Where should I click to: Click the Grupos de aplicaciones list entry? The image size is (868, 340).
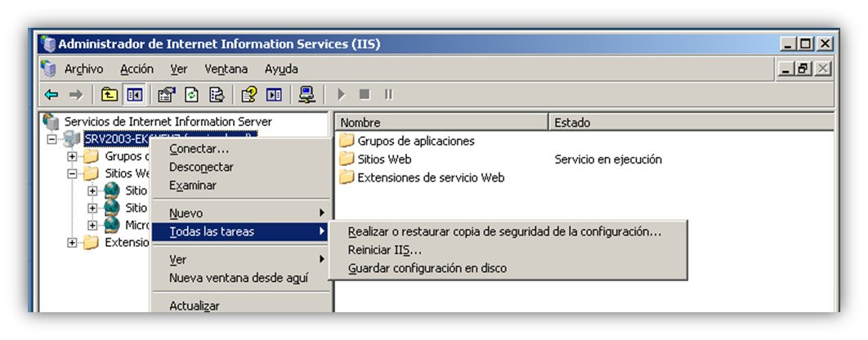click(x=416, y=141)
